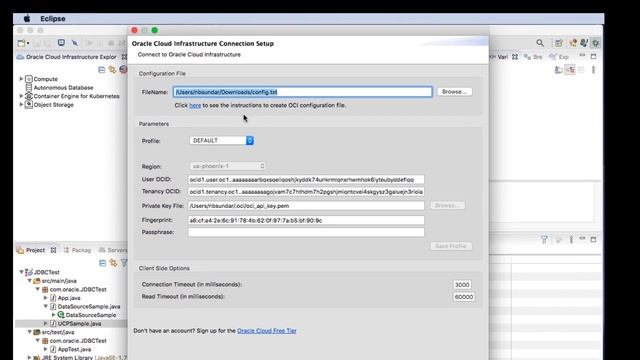Viewport: 640px width, 360px height.
Task: Click the globe region icon in OCI Explorer
Action: [123, 70]
